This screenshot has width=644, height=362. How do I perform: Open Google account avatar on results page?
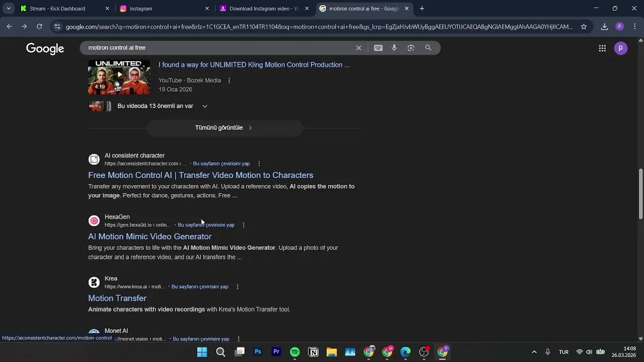point(621,48)
